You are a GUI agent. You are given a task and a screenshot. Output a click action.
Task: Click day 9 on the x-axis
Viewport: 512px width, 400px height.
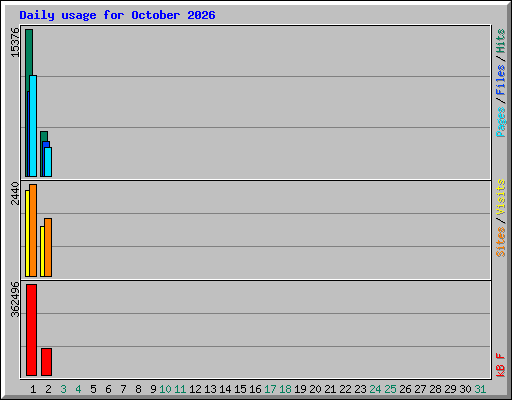tap(153, 389)
